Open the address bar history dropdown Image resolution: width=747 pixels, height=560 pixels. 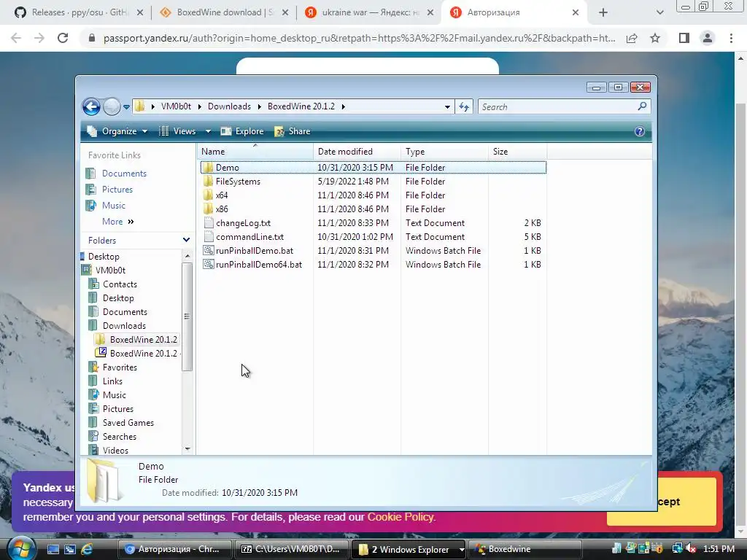point(447,106)
